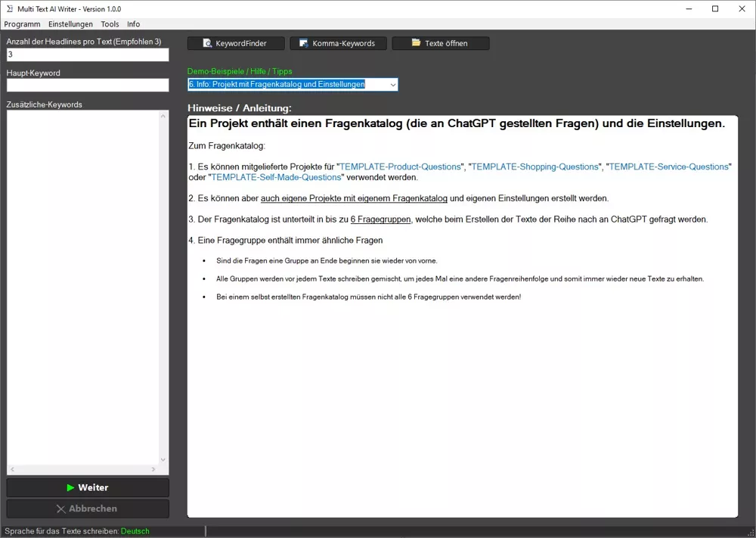
Task: Click the Demo-Beispiele / Hilfe / Tipps label
Action: pyautogui.click(x=240, y=71)
